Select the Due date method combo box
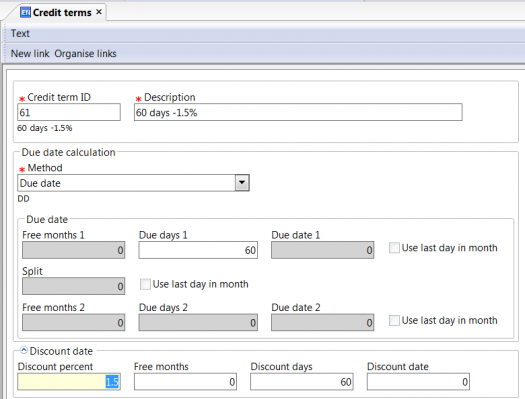Image resolution: width=525 pixels, height=399 pixels. (x=133, y=183)
